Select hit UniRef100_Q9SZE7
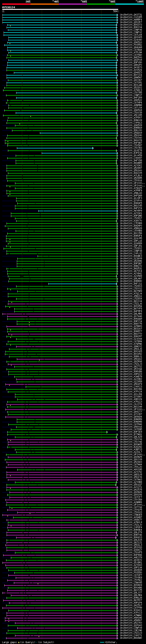 point(131,22)
